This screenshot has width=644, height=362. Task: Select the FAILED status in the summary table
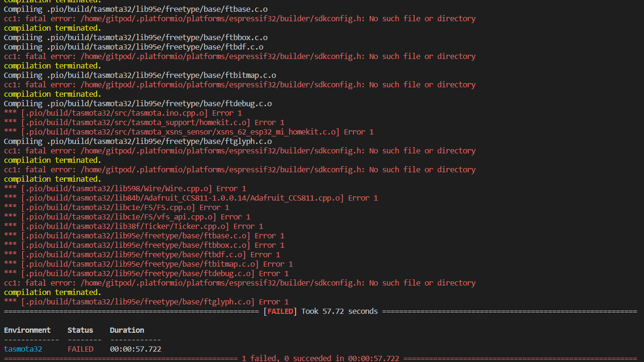point(80,349)
